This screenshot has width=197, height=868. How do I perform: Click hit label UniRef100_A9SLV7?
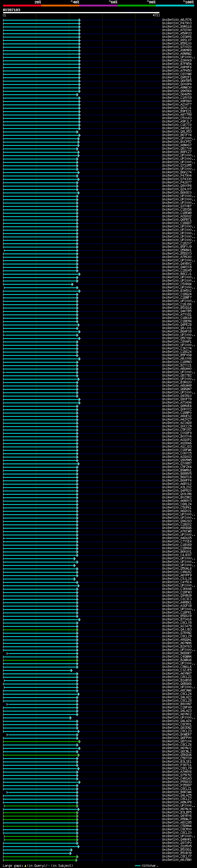[x=177, y=40]
